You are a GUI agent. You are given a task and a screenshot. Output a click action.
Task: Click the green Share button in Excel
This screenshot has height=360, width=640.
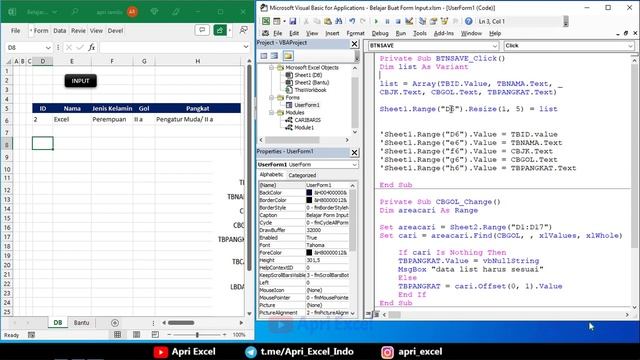(x=220, y=30)
